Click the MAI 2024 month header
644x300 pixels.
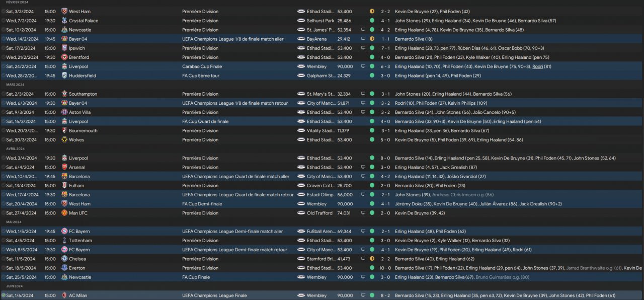[x=14, y=222]
